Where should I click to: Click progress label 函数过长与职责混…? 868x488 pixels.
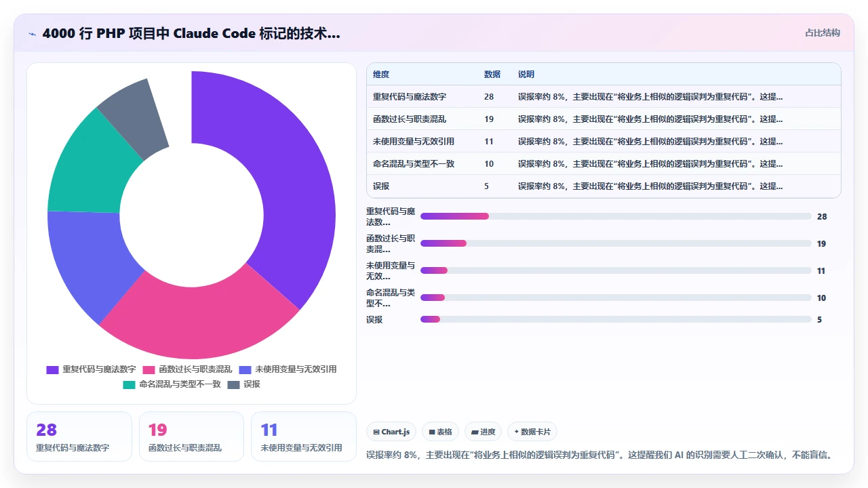pyautogui.click(x=391, y=243)
